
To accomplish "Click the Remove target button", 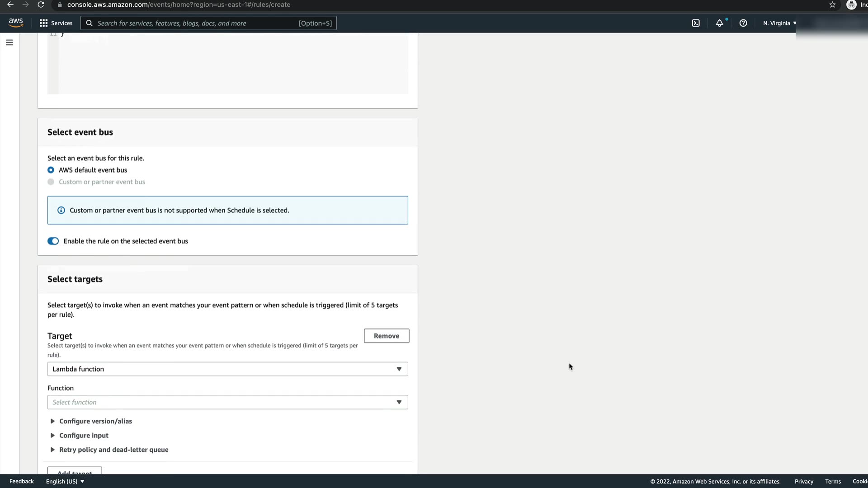I will pyautogui.click(x=386, y=336).
